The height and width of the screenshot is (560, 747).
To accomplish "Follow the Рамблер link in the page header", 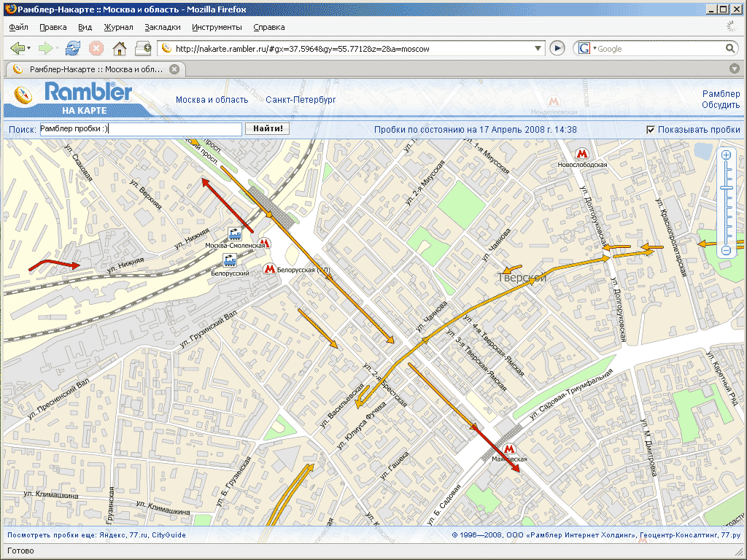I will coord(721,94).
